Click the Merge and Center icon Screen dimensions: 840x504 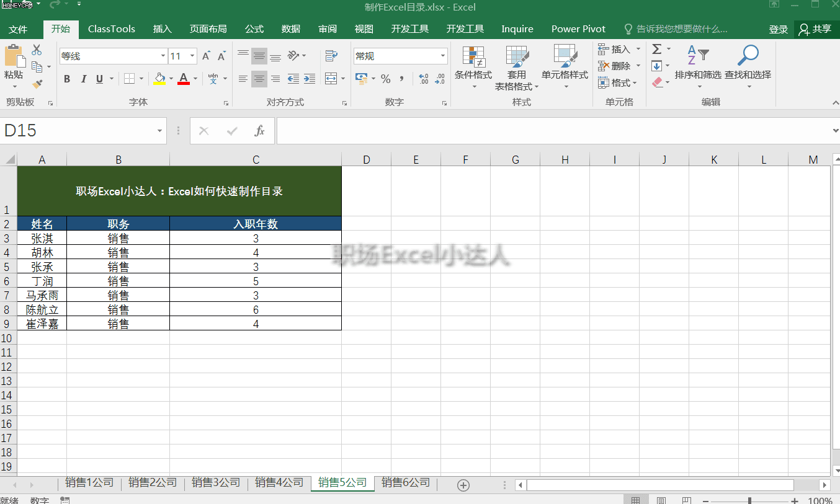(331, 79)
